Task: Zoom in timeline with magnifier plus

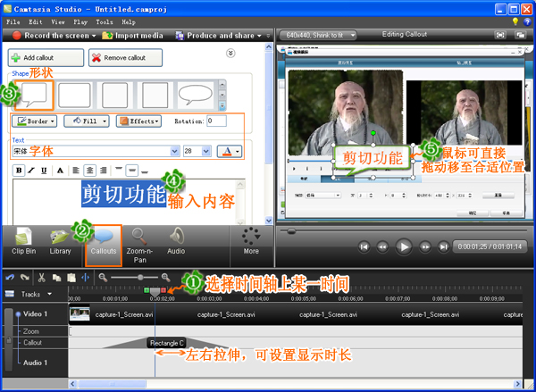Action: tap(166, 277)
